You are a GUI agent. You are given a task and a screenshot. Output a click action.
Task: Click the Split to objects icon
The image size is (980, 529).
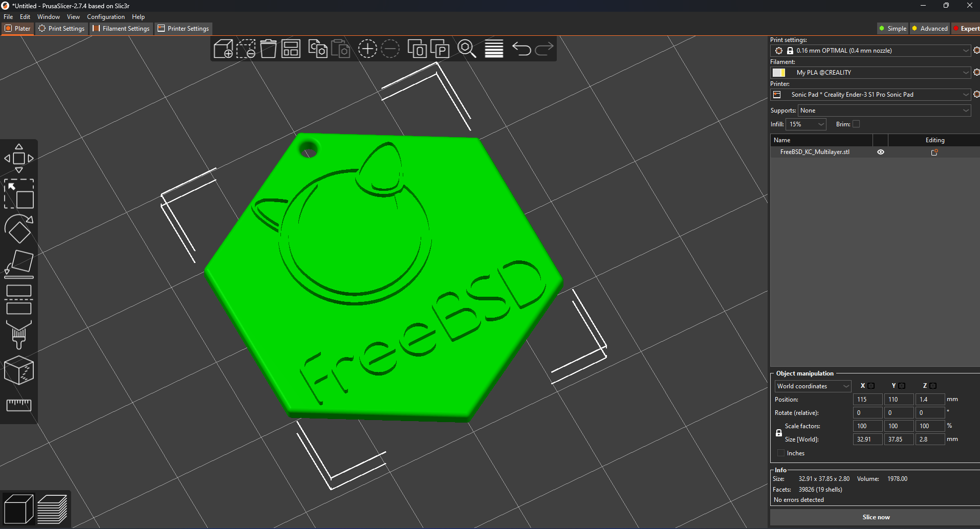point(417,49)
